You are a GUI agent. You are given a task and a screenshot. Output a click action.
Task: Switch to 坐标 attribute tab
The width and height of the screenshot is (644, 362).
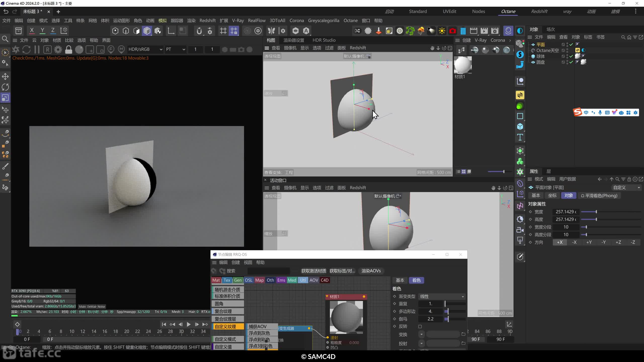pos(552,196)
